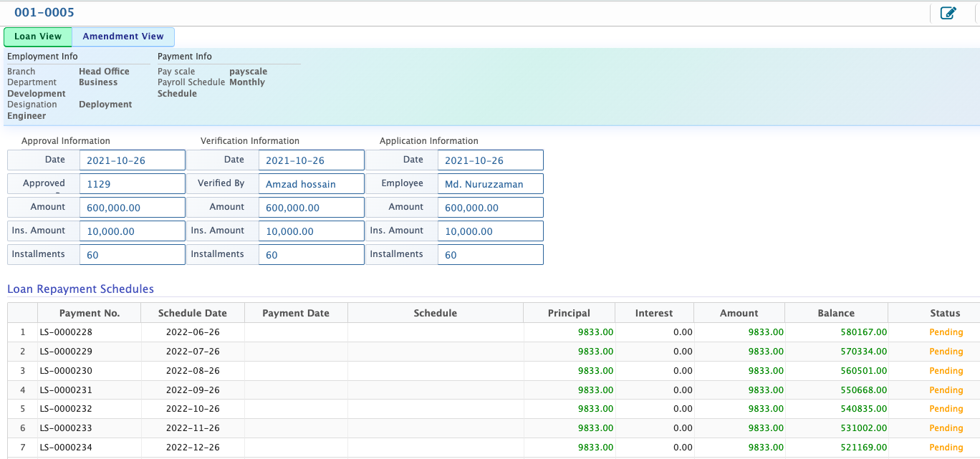
Task: Sort by the Payment No. column header
Action: (90, 313)
